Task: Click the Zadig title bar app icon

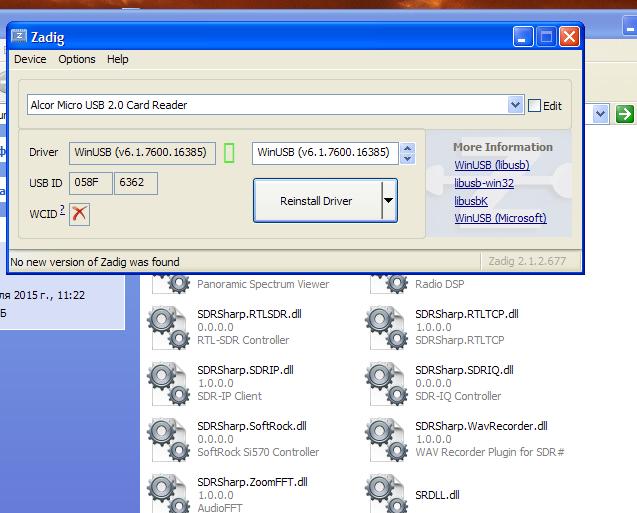Action: (x=19, y=37)
